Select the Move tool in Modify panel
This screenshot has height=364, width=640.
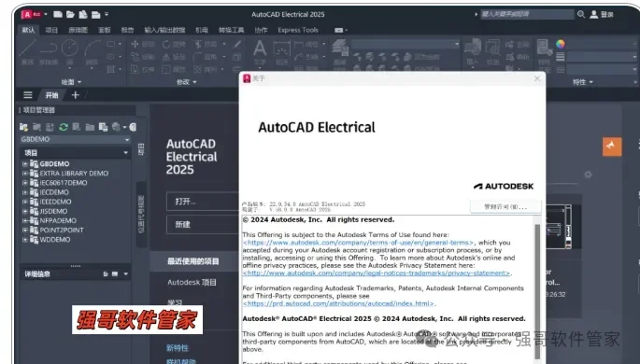143,44
